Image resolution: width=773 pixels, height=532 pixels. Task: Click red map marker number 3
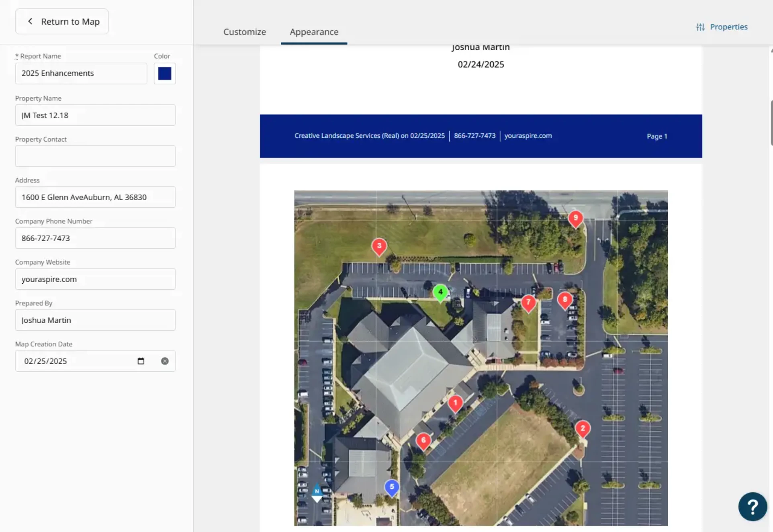coord(379,246)
